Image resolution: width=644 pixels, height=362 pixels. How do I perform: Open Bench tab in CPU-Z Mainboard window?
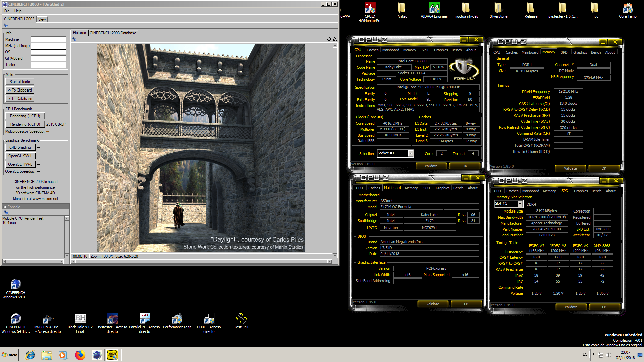pyautogui.click(x=458, y=188)
